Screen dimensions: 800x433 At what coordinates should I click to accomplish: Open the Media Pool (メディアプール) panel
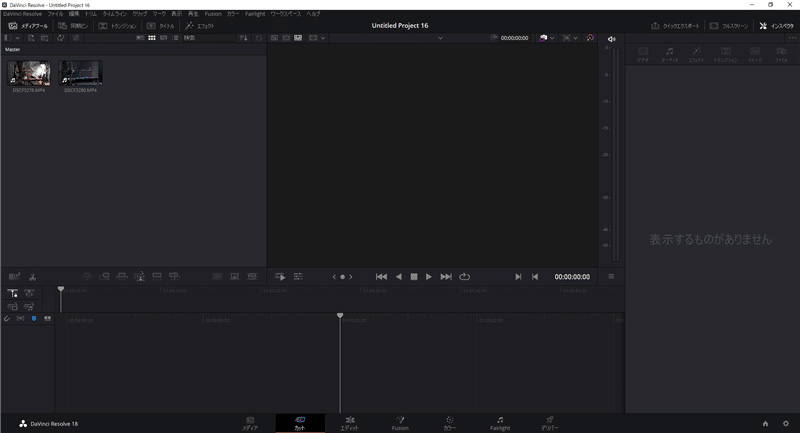coord(28,26)
